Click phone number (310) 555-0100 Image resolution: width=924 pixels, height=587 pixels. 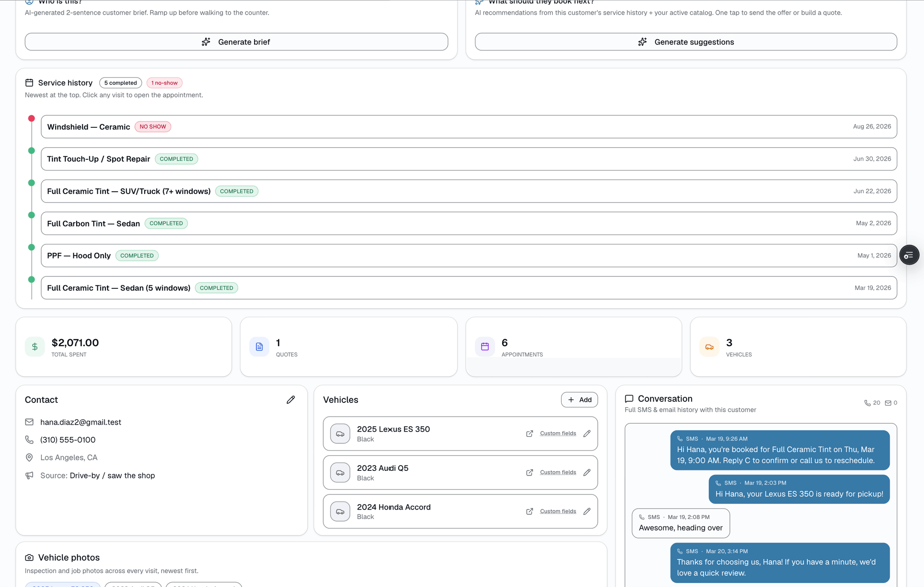68,440
